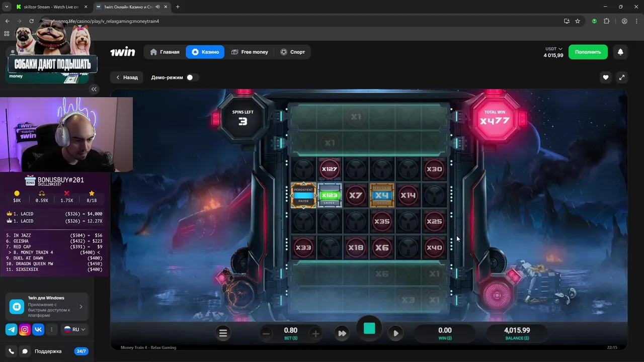644x362 pixels.
Task: Click the MONEY TRAIN 4 list row
Action: point(54,252)
